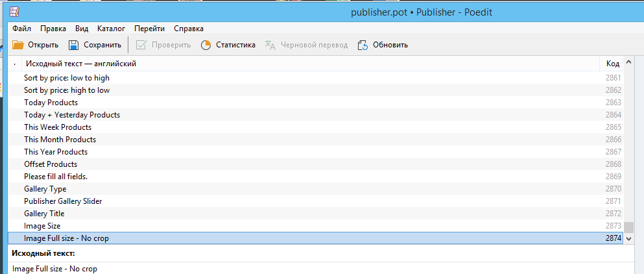The height and width of the screenshot is (274, 644).
Task: Select 'Publisher Gallery Slider' row
Action: click(x=315, y=201)
